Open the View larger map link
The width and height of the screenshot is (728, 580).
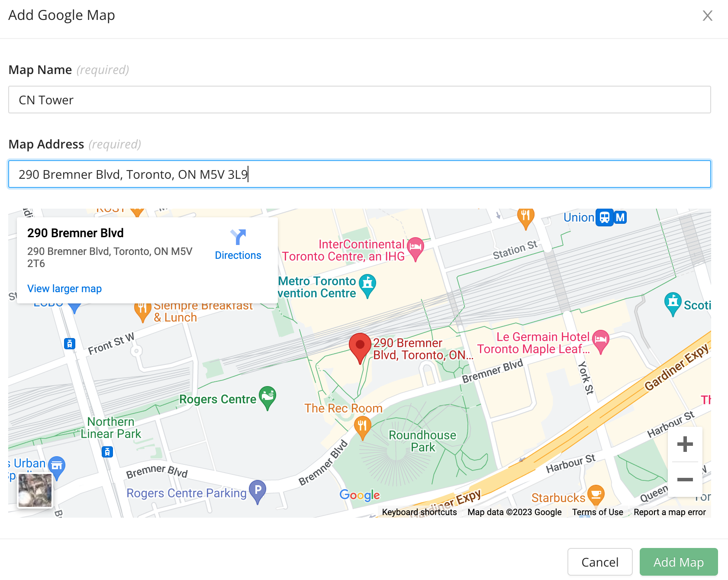[x=64, y=288]
